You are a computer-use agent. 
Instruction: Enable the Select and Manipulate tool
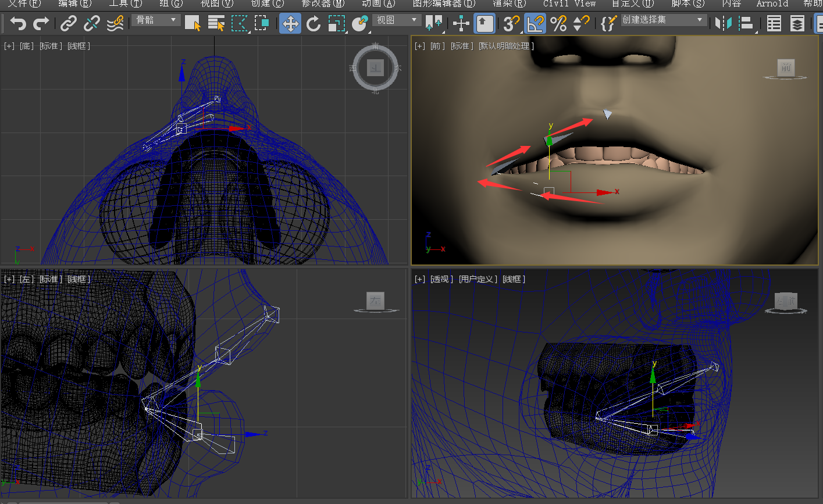[461, 24]
